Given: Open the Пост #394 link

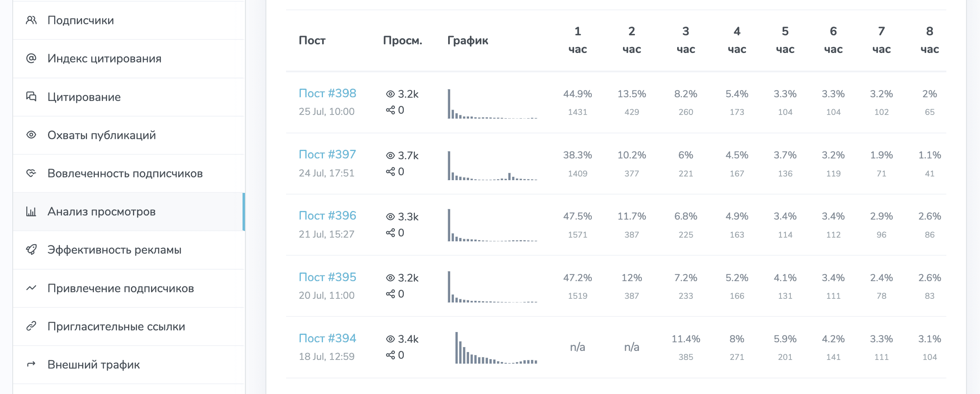Looking at the screenshot, I should (327, 338).
